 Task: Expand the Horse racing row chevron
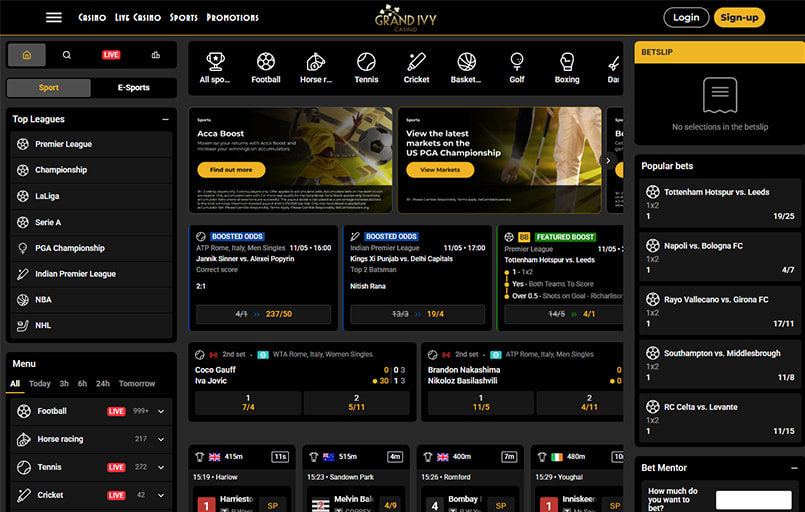pyautogui.click(x=161, y=440)
